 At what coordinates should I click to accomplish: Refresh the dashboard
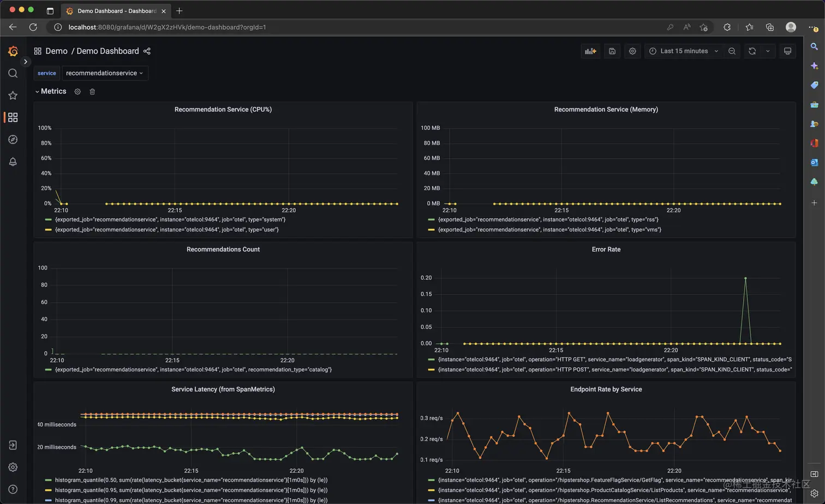tap(752, 51)
